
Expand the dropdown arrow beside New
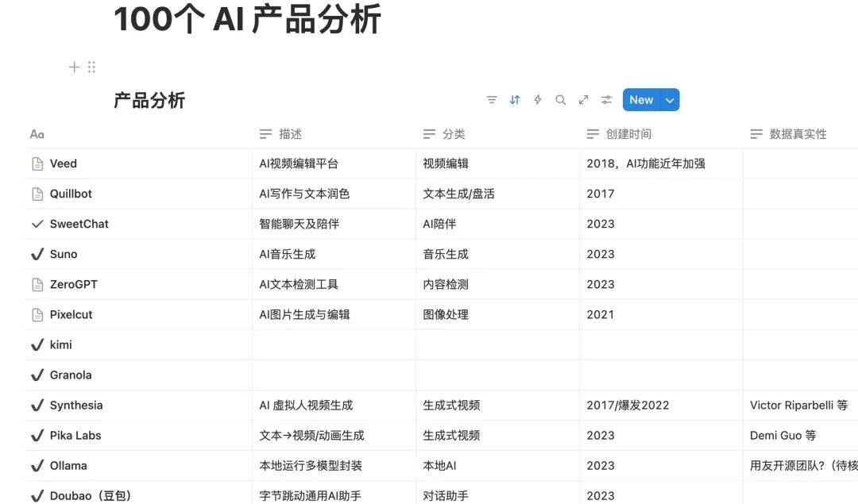point(670,100)
